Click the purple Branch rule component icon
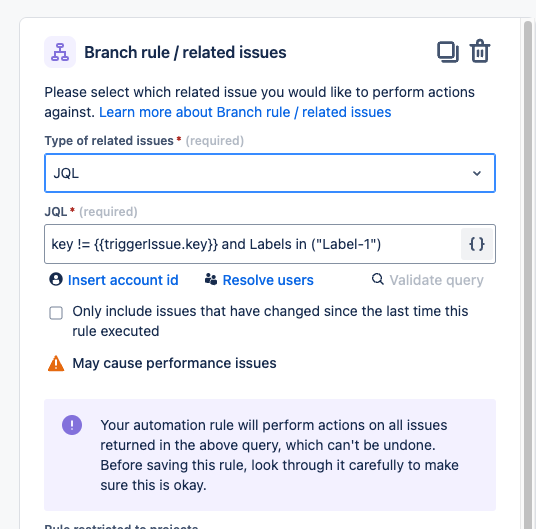 pos(60,52)
